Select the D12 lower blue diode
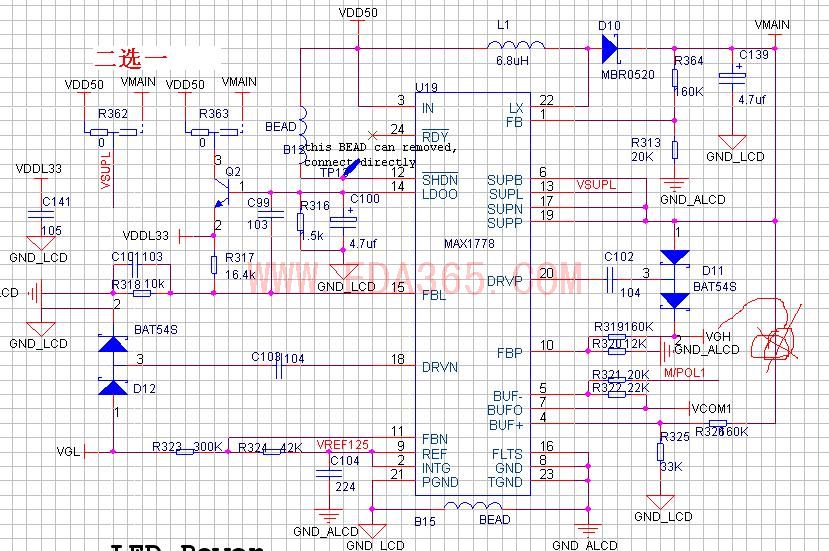 tap(113, 388)
